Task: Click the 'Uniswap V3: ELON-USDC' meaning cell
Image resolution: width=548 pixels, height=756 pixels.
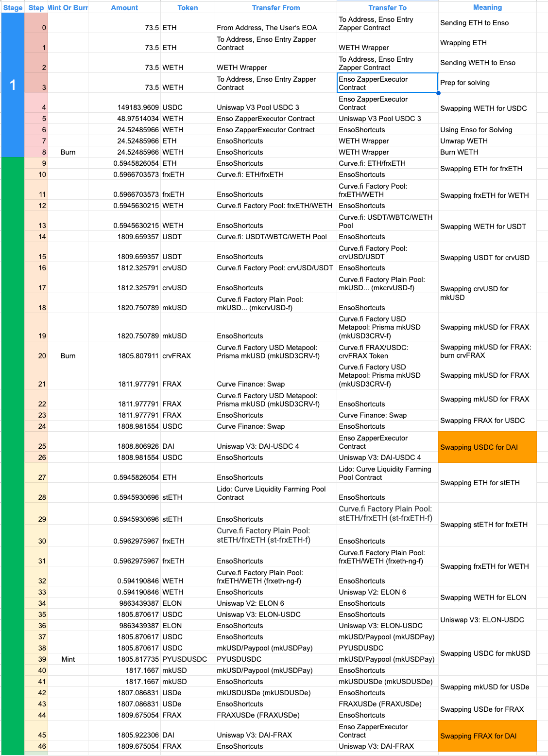Action: (x=487, y=620)
